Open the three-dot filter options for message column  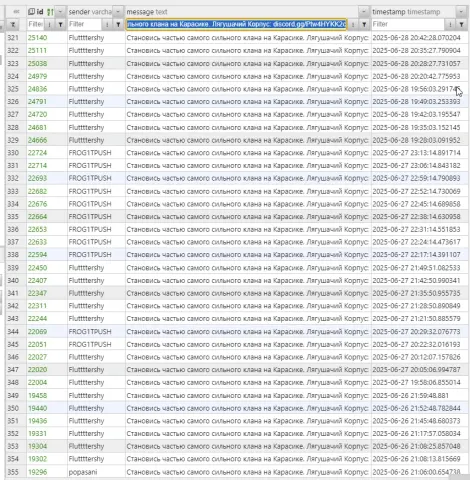coord(353,24)
